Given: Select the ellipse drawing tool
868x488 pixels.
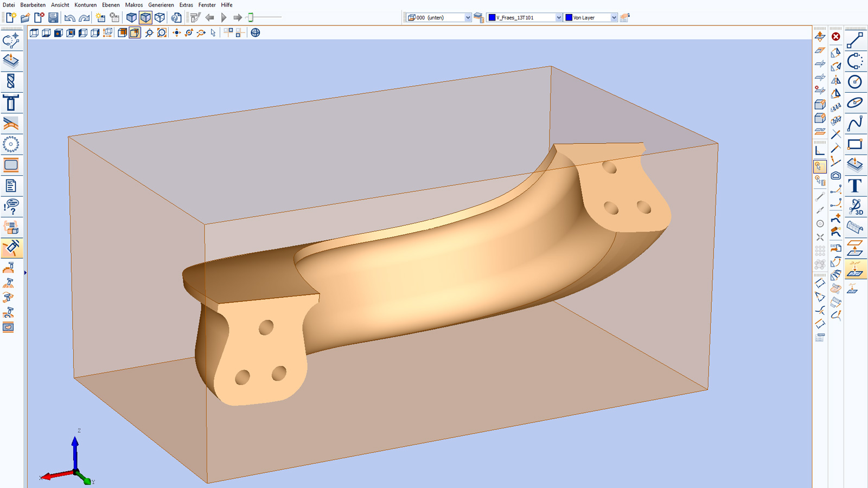Looking at the screenshot, I should (855, 102).
